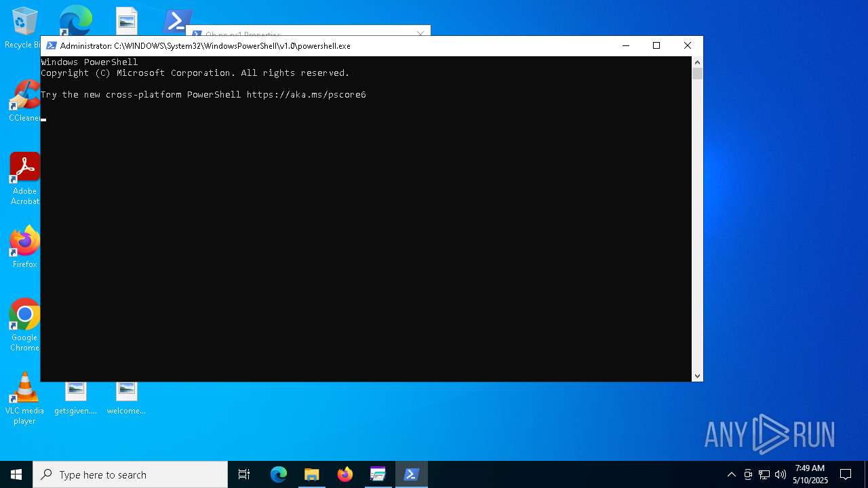Close the Properties window behind PowerShell
Viewport: 868px width, 488px height.
coord(420,33)
